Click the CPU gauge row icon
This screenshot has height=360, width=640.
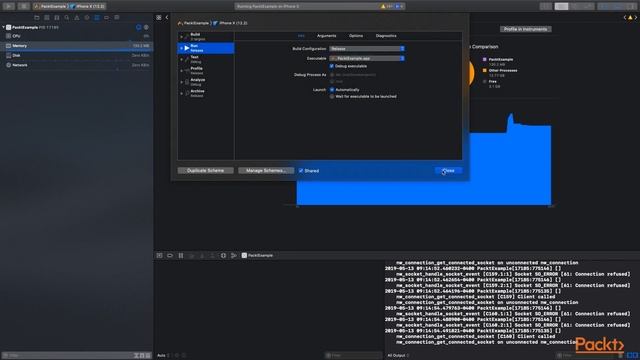pyautogui.click(x=8, y=36)
